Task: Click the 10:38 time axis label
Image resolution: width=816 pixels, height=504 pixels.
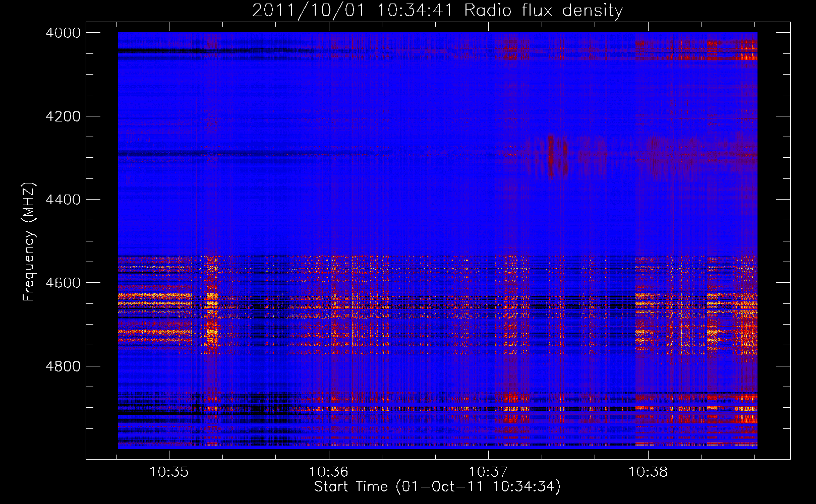Action: [x=648, y=472]
